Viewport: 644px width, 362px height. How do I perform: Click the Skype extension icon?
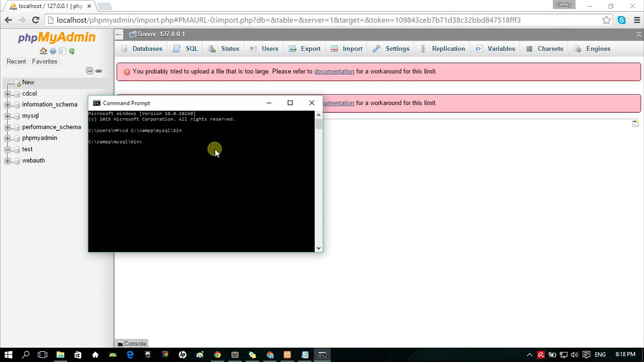tap(622, 20)
